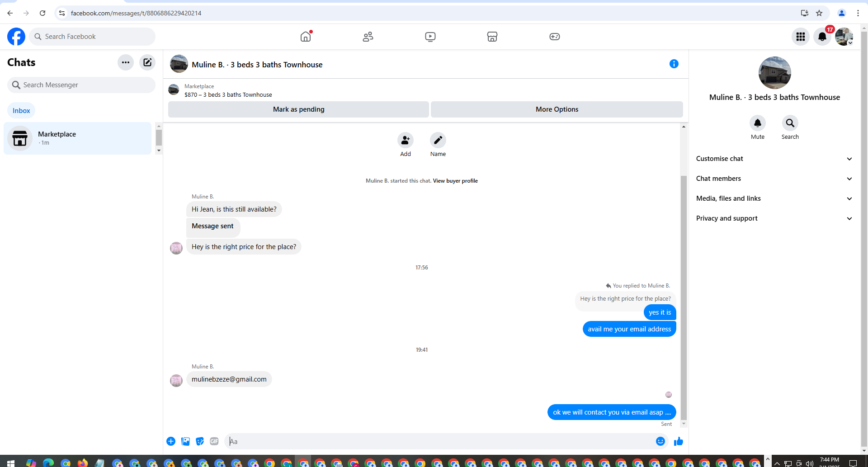This screenshot has height=467, width=868.
Task: Click 'Hi Jean, is this still available?' message
Action: (x=234, y=209)
